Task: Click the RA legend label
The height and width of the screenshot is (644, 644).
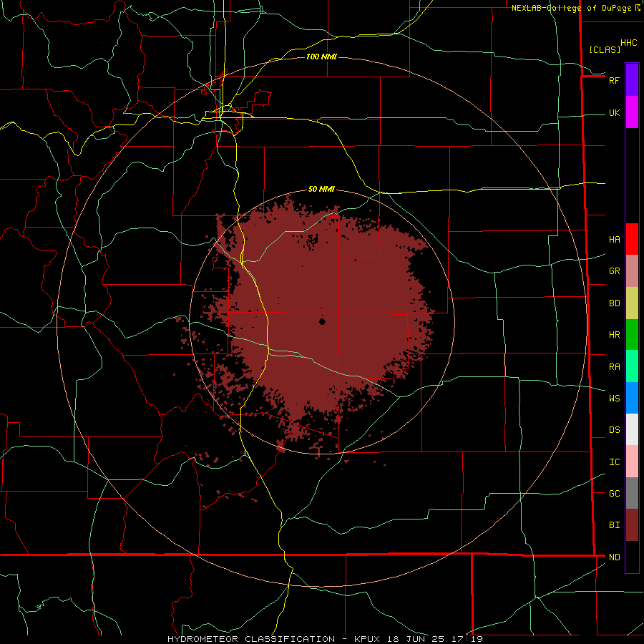Action: [614, 367]
